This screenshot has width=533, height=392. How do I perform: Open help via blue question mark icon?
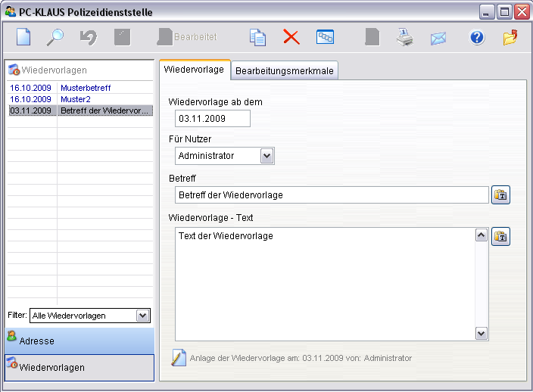(477, 37)
